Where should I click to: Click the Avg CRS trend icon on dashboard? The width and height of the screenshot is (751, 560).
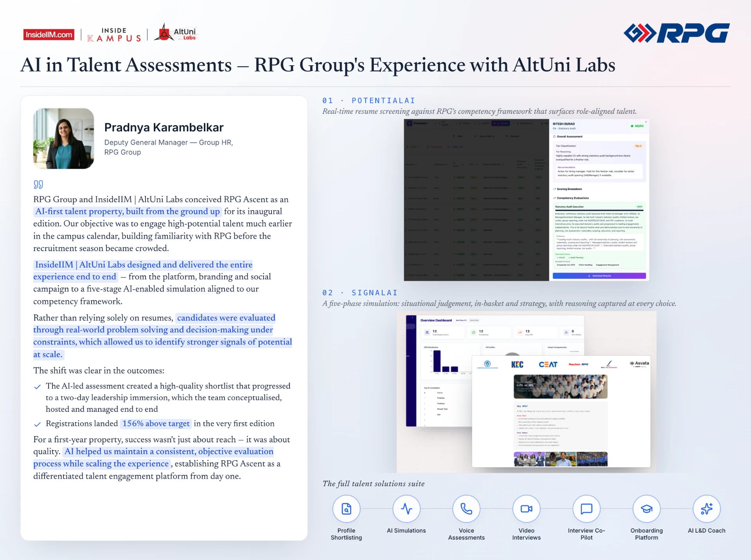click(x=520, y=332)
